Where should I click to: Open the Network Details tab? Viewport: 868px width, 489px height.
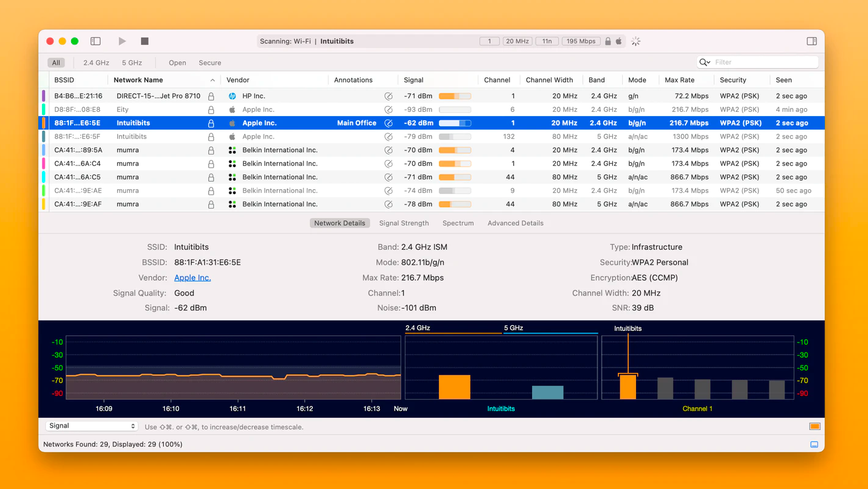point(340,223)
